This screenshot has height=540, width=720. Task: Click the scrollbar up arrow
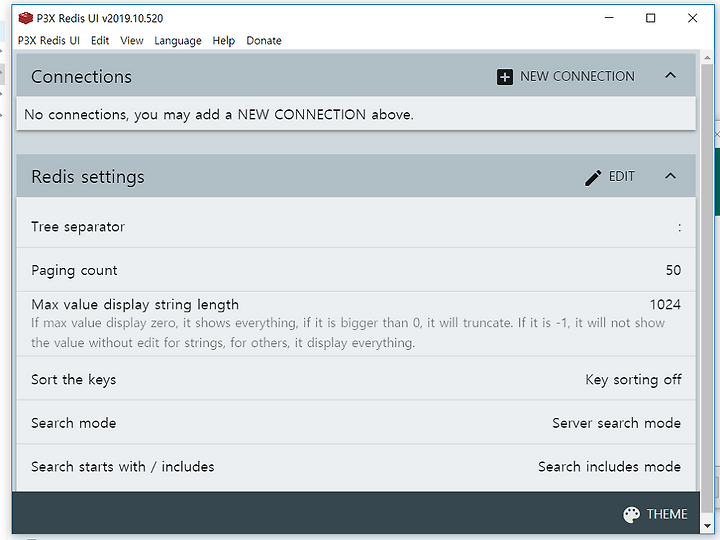pos(707,58)
